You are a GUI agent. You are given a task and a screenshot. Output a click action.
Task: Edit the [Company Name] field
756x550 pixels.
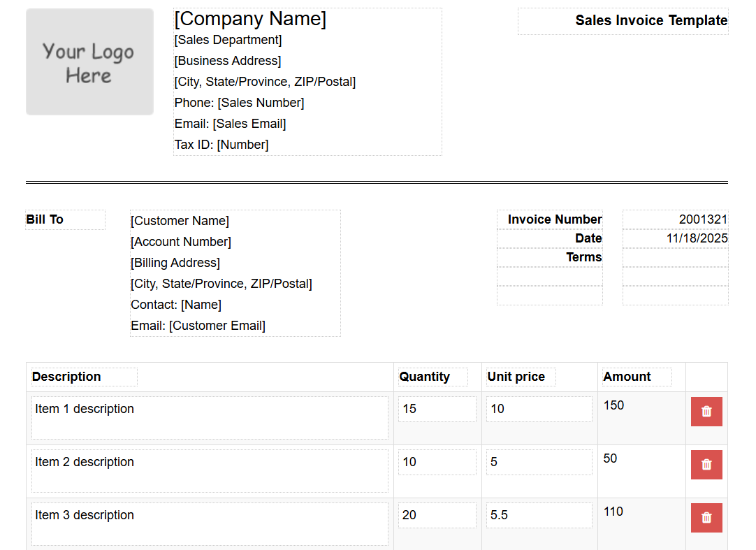pyautogui.click(x=250, y=20)
